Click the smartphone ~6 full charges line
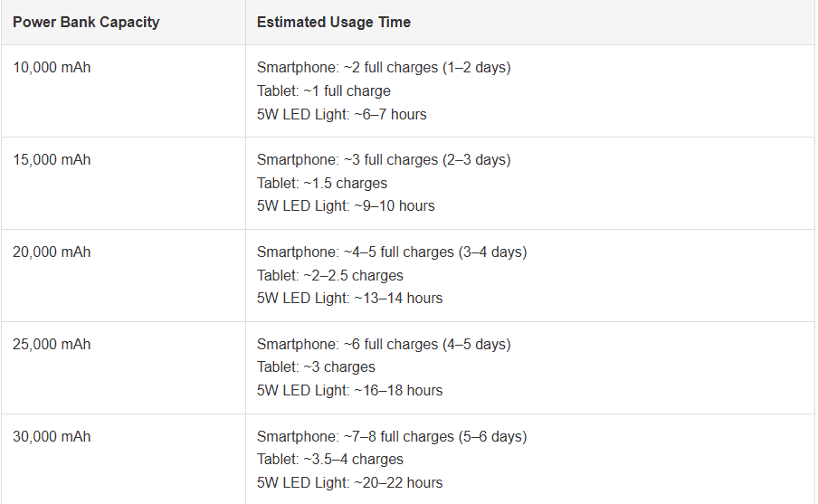 tap(384, 345)
